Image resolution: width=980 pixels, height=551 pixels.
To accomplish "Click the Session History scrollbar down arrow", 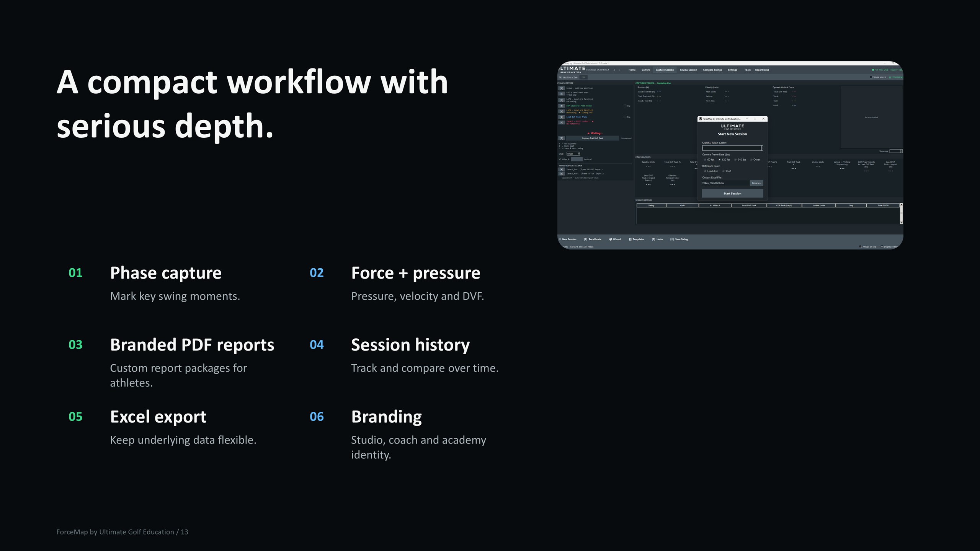I will click(x=902, y=222).
